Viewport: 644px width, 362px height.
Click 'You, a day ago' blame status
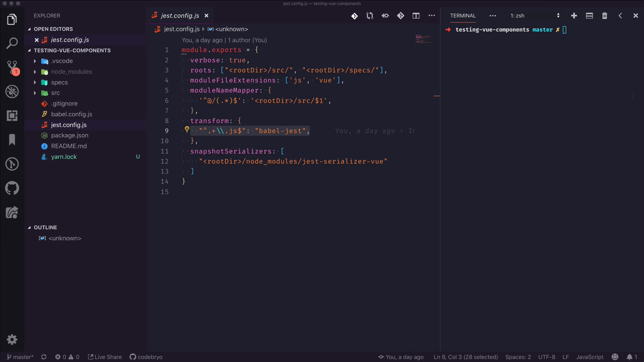(401, 357)
